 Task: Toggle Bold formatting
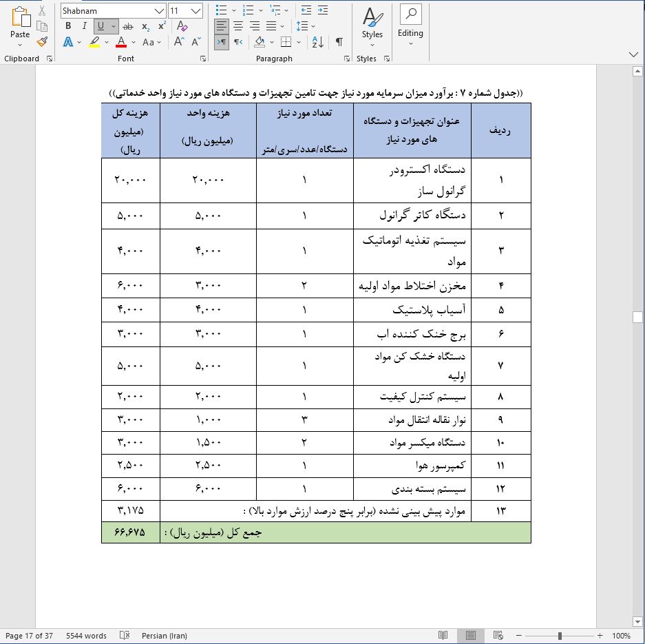pyautogui.click(x=68, y=26)
